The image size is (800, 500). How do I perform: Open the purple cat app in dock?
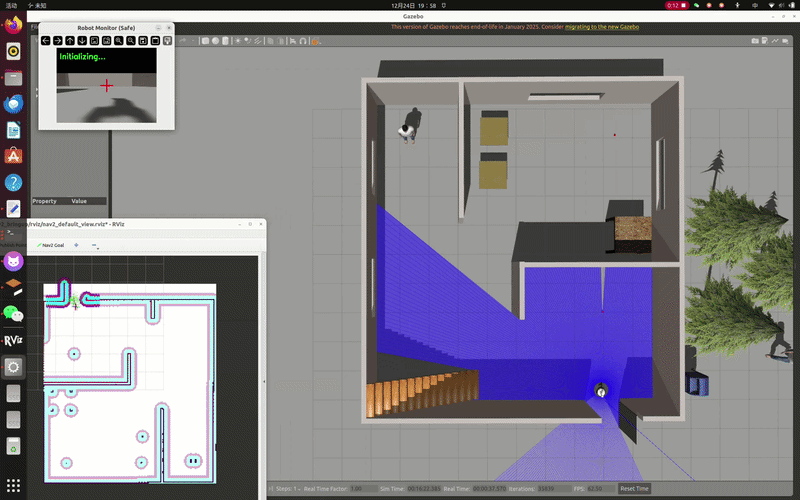[13, 262]
